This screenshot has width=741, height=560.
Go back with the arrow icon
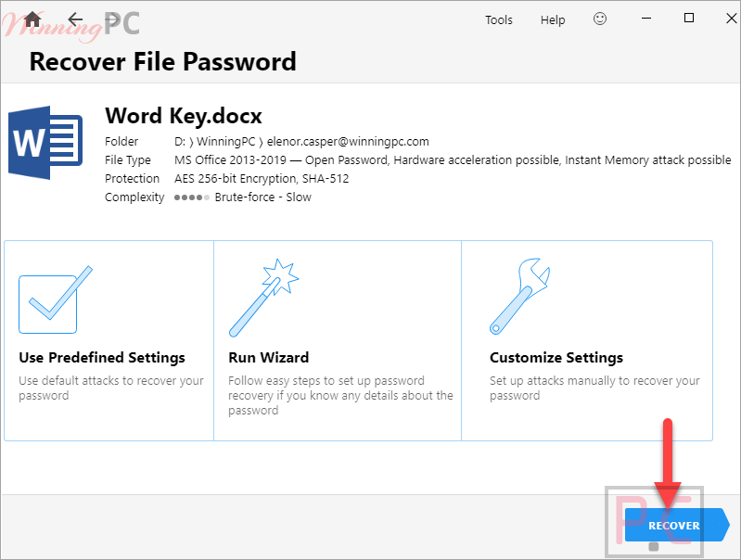[75, 19]
